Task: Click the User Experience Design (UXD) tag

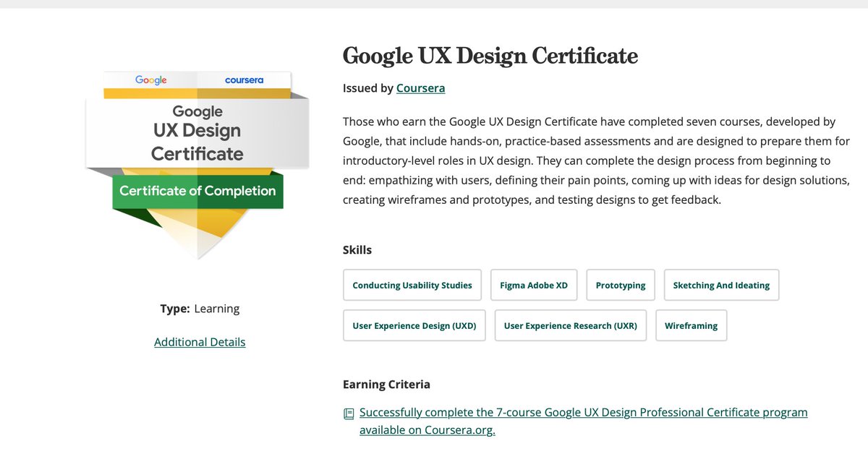Action: 414,325
